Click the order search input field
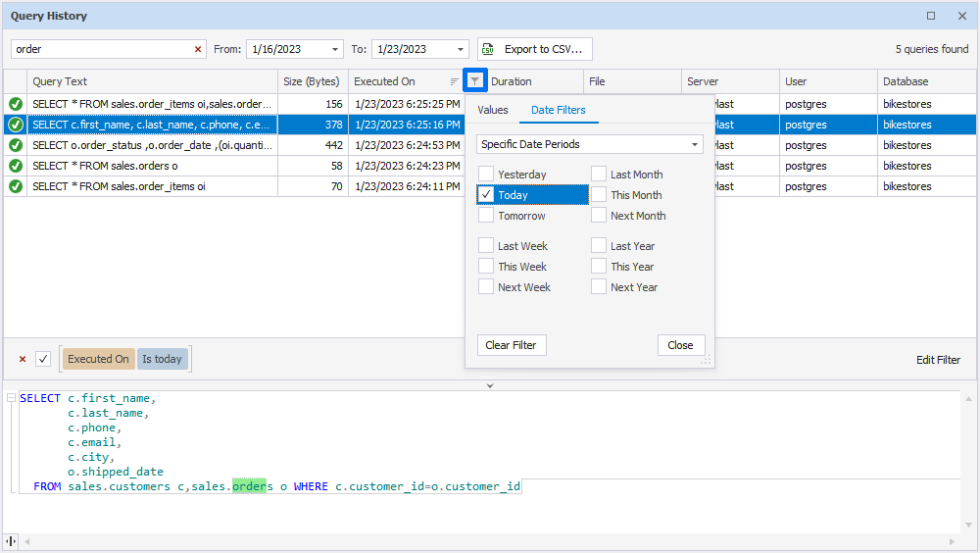This screenshot has height=553, width=980. click(x=98, y=49)
